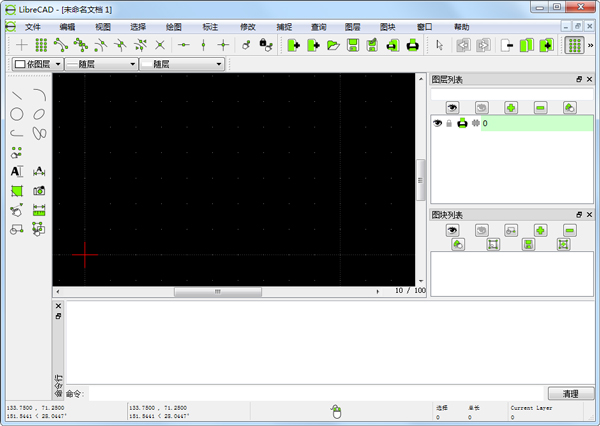
Task: Select the Ellipse drawing tool
Action: pos(39,114)
